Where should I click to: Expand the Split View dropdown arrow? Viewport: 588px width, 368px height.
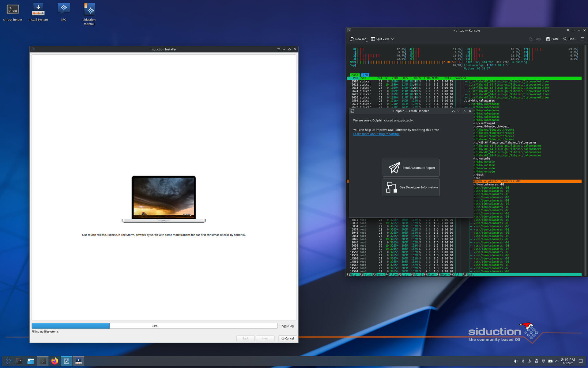(393, 39)
